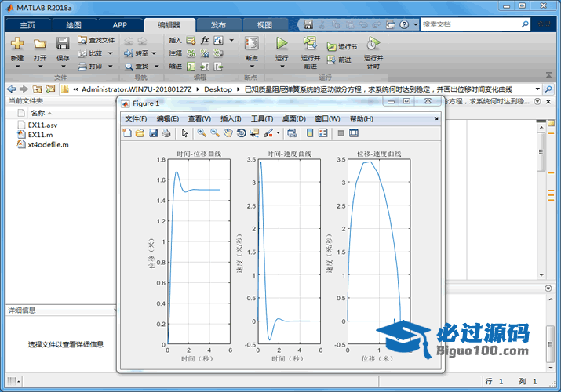Viewport: 561px width, 392px height.
Task: Open the Breakpoints dropdown in ribbon
Action: (x=251, y=66)
